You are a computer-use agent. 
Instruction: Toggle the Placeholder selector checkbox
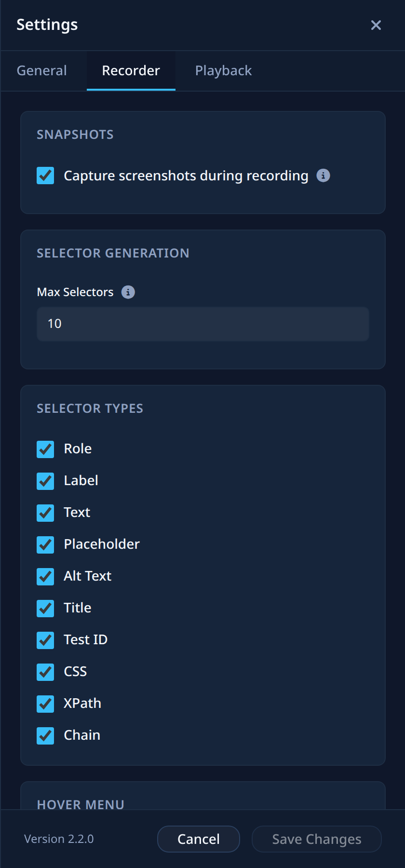click(45, 544)
